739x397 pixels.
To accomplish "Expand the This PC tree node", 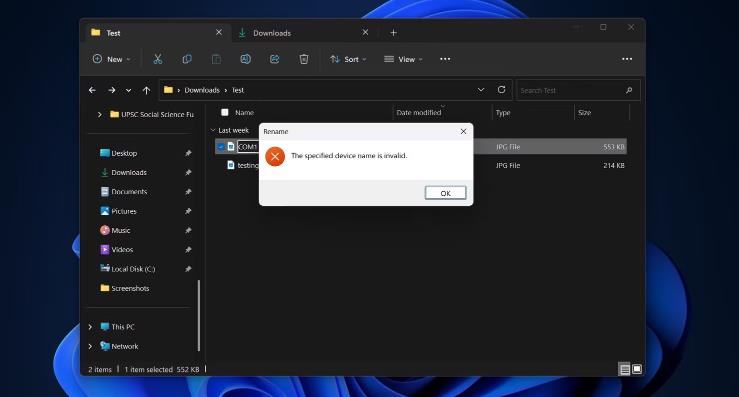I will coord(90,327).
